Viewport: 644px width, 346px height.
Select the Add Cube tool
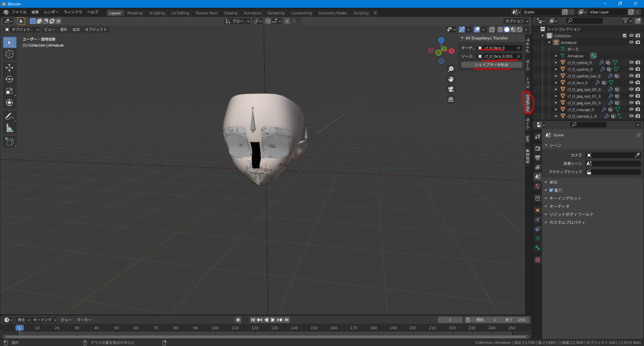[10, 142]
